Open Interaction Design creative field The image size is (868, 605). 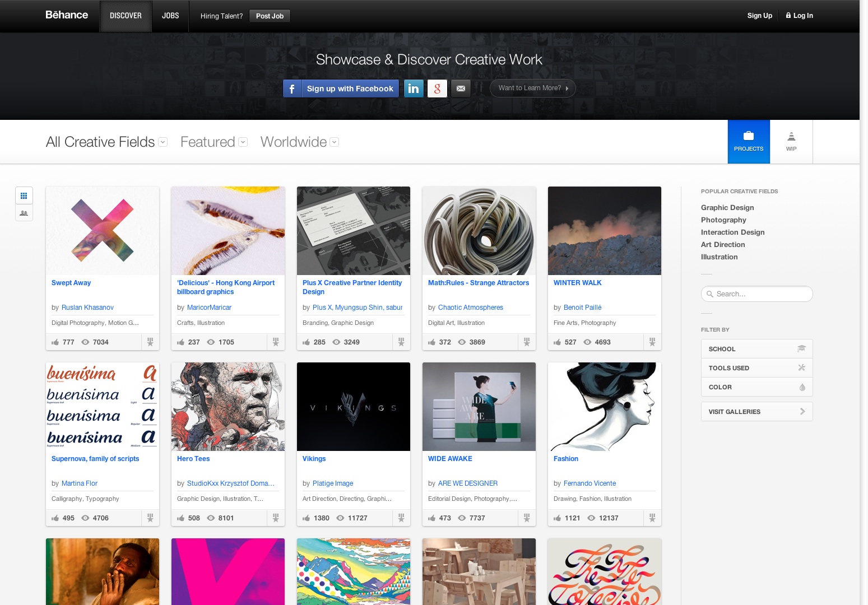pyautogui.click(x=732, y=232)
